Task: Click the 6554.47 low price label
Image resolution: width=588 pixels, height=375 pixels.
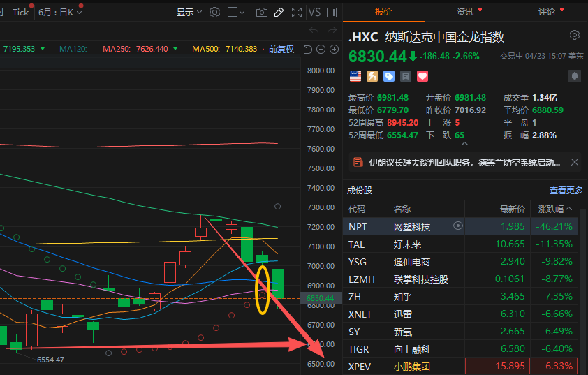Action: (50, 360)
